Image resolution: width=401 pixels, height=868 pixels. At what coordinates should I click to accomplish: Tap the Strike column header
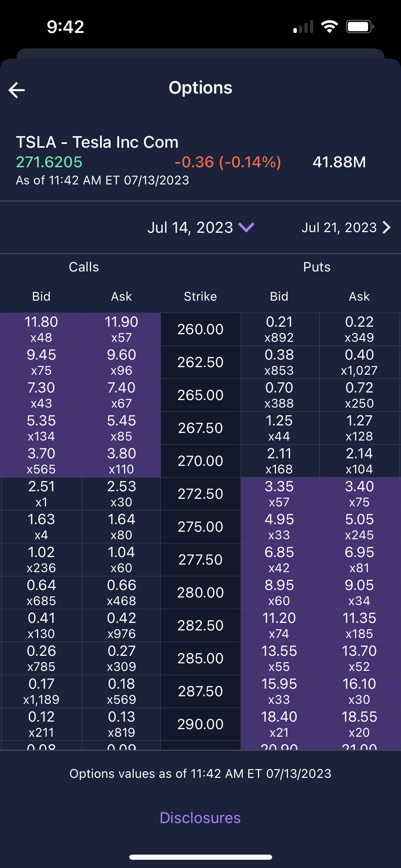tap(200, 297)
